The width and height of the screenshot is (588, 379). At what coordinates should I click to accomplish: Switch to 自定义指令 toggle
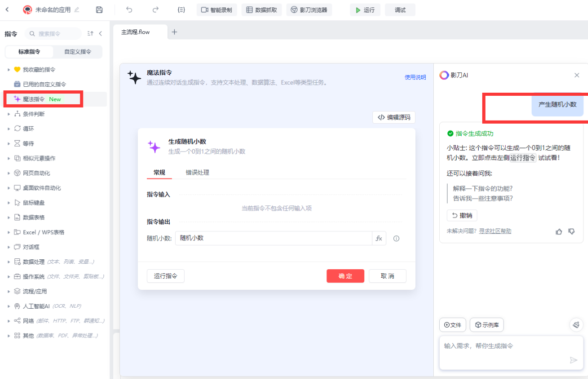point(77,52)
